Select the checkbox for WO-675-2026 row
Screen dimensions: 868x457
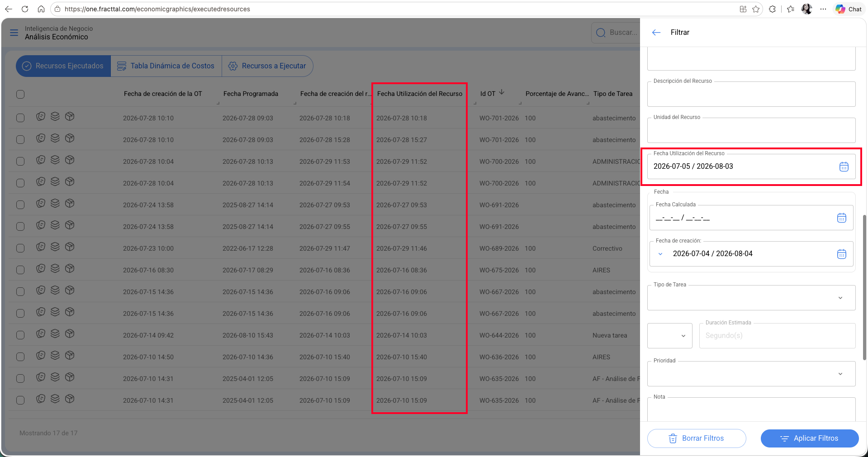pyautogui.click(x=20, y=270)
